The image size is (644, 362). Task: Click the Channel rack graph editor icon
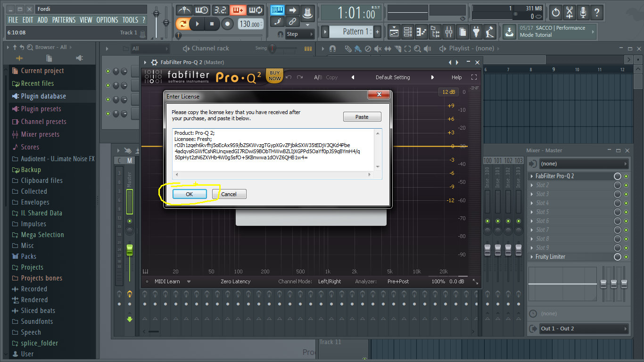point(308,49)
